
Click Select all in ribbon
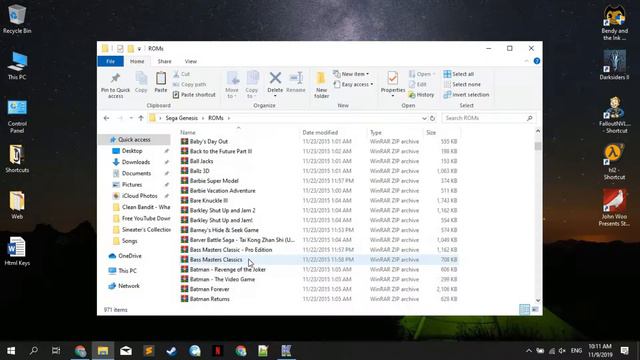click(459, 74)
